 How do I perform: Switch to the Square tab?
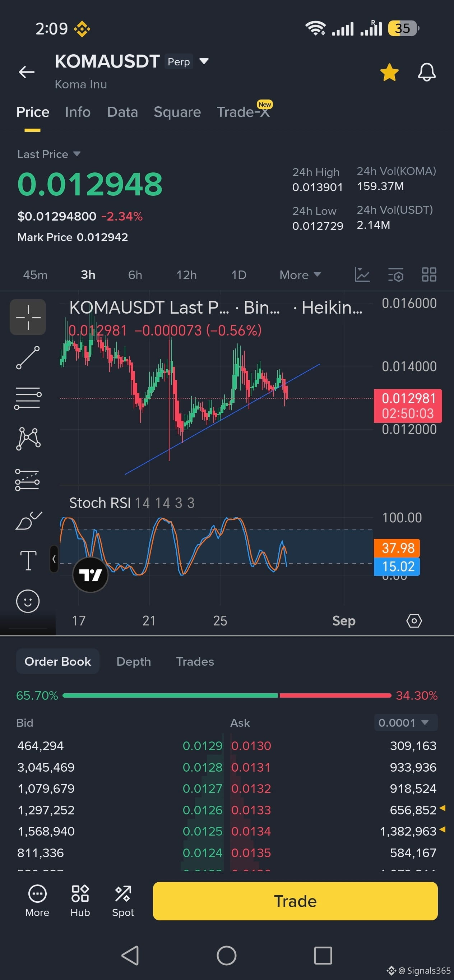(177, 112)
